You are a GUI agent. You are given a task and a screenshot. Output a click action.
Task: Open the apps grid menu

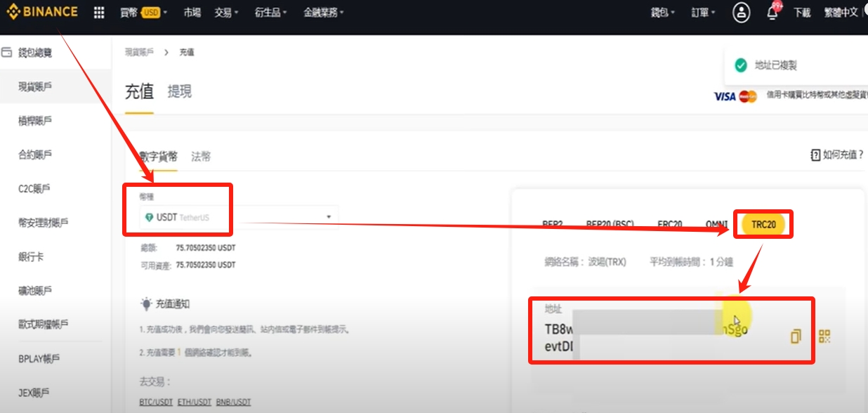pos(99,13)
